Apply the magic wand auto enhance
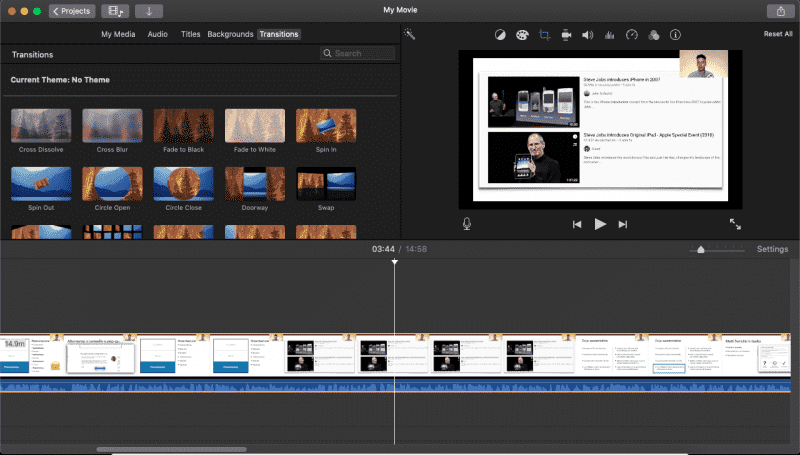This screenshot has height=455, width=800. click(410, 34)
